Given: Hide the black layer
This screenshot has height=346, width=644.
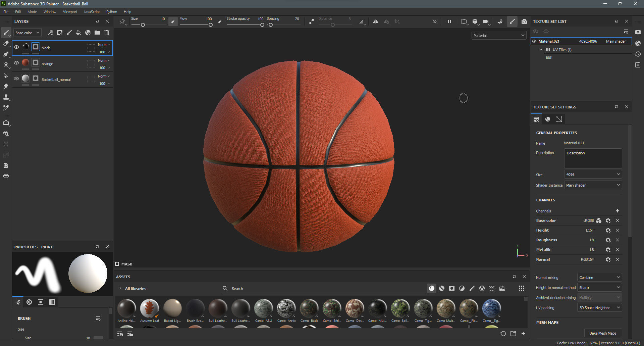Looking at the screenshot, I should point(16,47).
